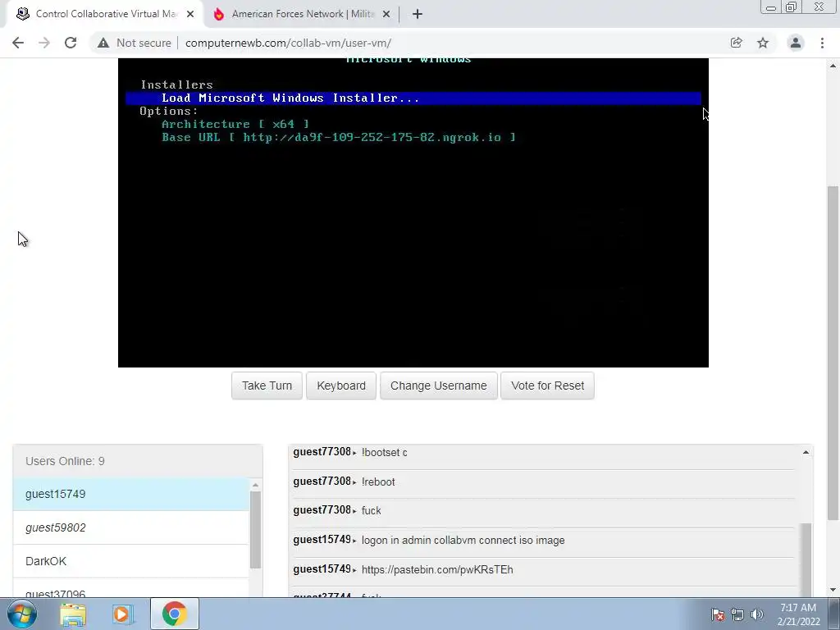Open the Chrome profile avatar icon
840x630 pixels.
pos(796,43)
